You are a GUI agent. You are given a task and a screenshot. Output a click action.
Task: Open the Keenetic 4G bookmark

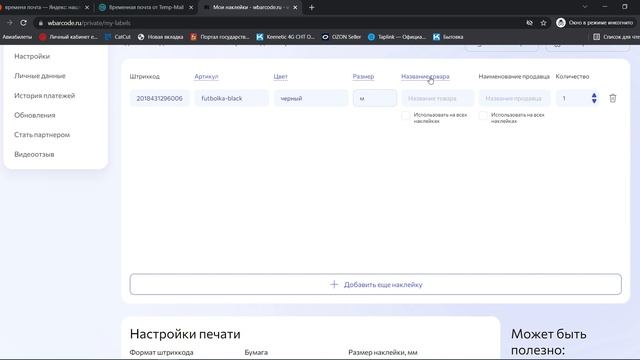click(x=286, y=37)
